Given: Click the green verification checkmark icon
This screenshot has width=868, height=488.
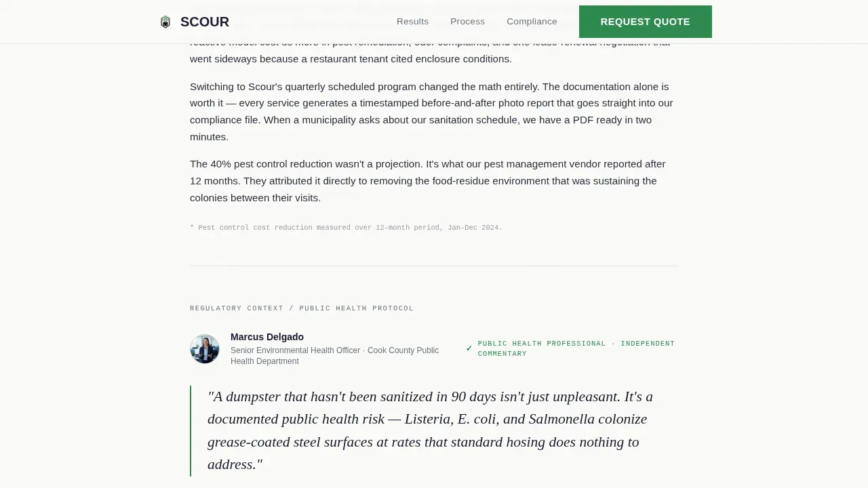Looking at the screenshot, I should tap(469, 348).
